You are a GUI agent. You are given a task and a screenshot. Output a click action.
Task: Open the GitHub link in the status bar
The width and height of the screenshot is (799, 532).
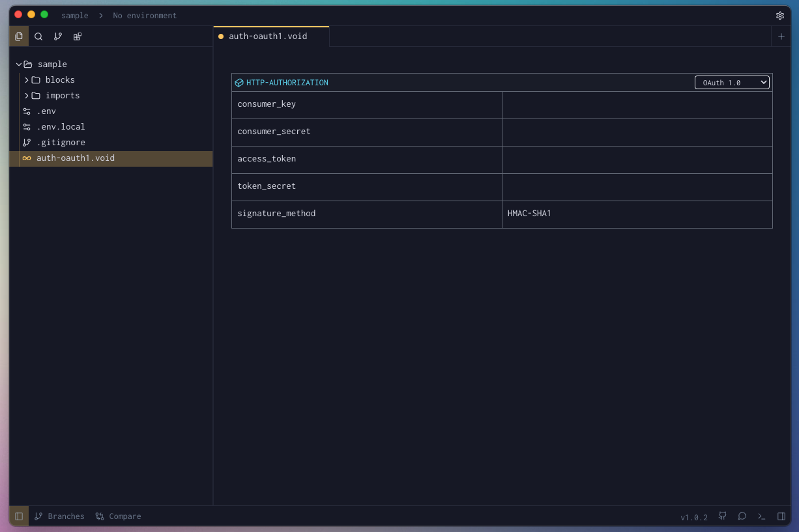click(x=722, y=516)
